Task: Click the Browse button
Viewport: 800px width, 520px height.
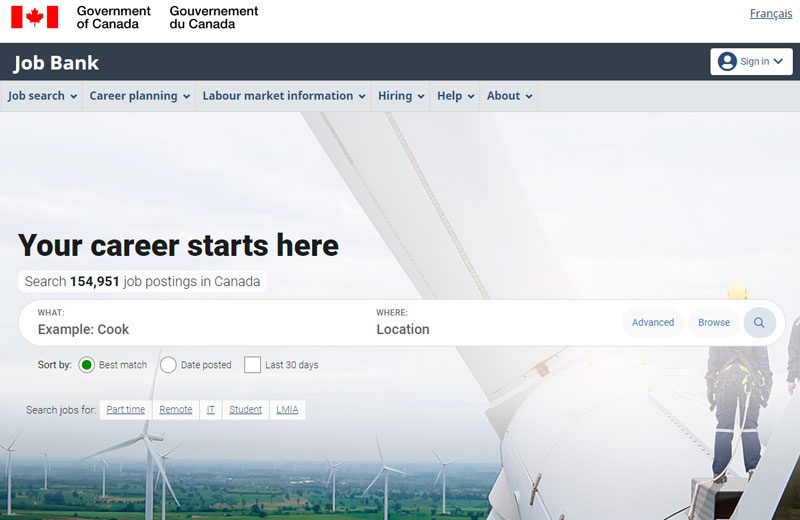Action: point(714,323)
